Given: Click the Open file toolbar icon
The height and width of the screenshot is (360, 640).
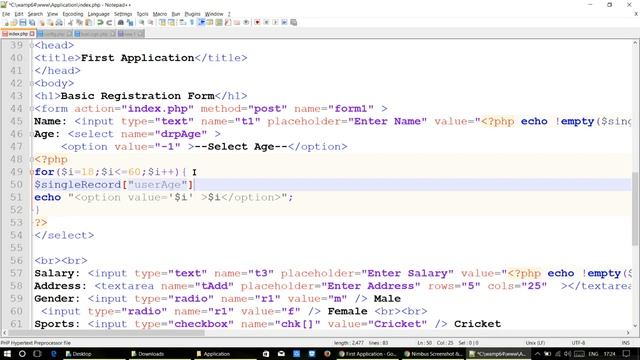Looking at the screenshot, I should click(x=14, y=22).
